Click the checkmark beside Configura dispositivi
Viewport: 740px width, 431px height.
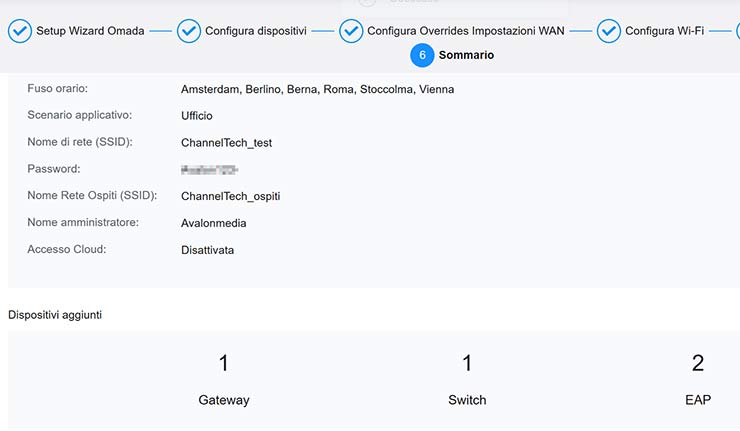tap(189, 31)
